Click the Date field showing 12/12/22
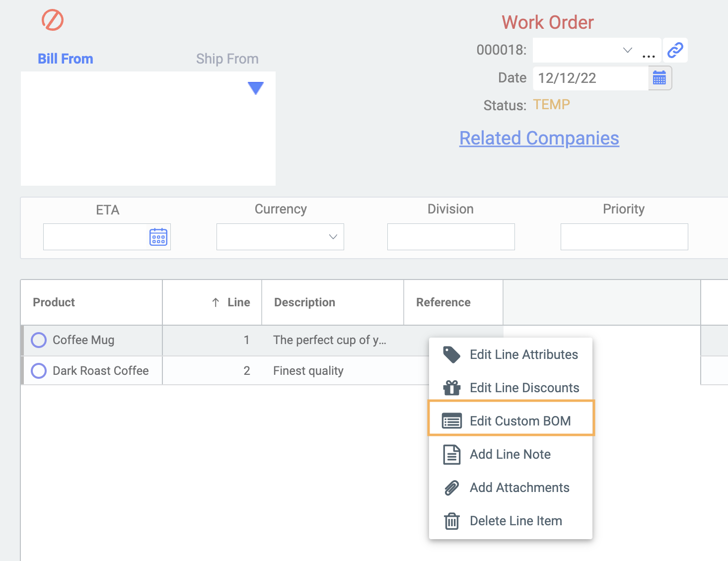Viewport: 728px width, 561px height. coord(590,78)
